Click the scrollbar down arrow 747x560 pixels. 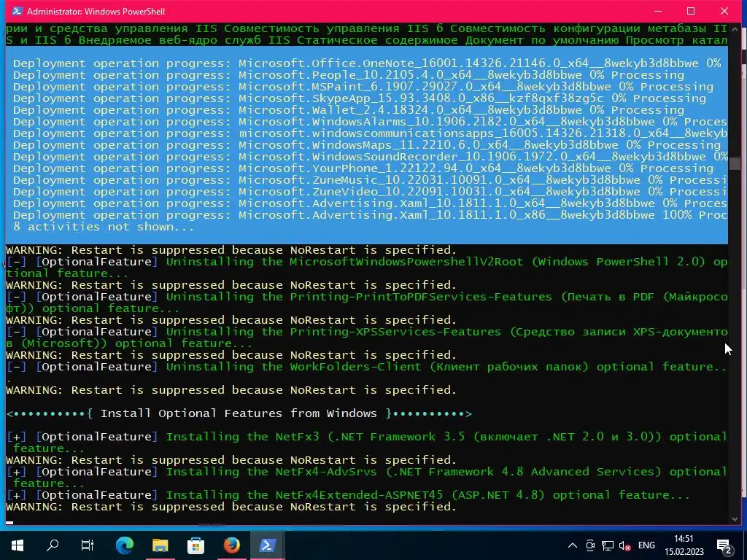click(734, 518)
